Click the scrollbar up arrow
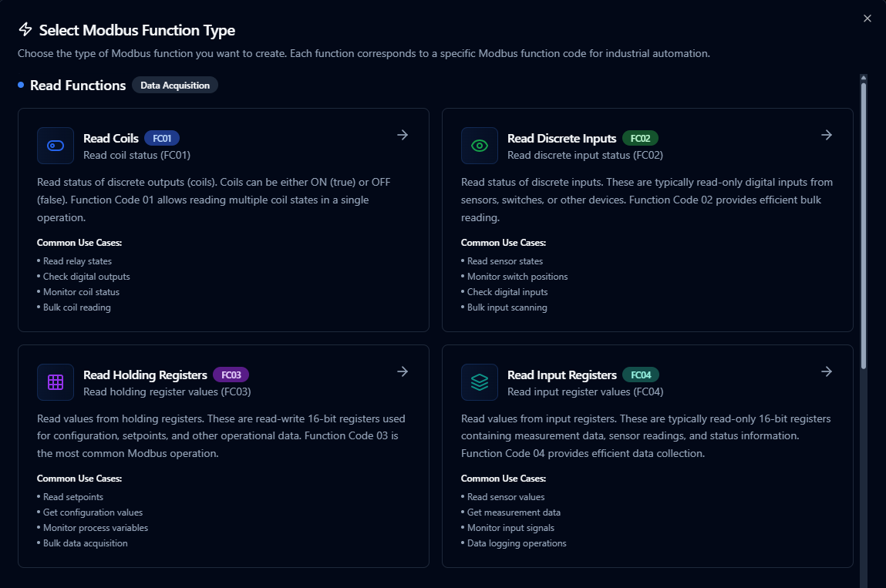886x588 pixels. coord(864,77)
